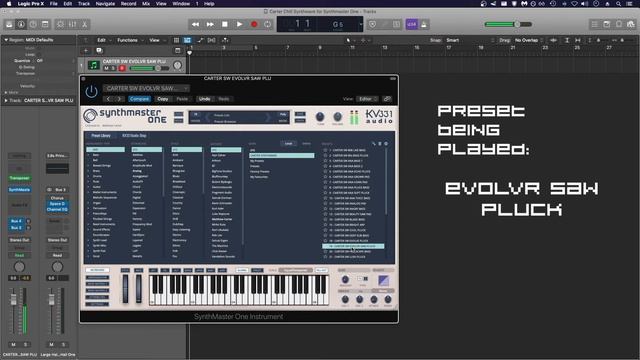Image resolution: width=640 pixels, height=360 pixels.
Task: Adjust the track header volume slider
Action: tap(149, 68)
